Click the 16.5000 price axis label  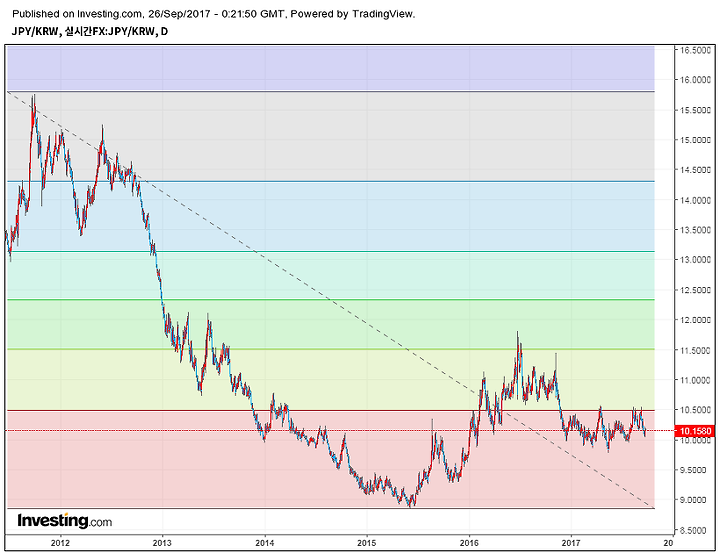[696, 50]
